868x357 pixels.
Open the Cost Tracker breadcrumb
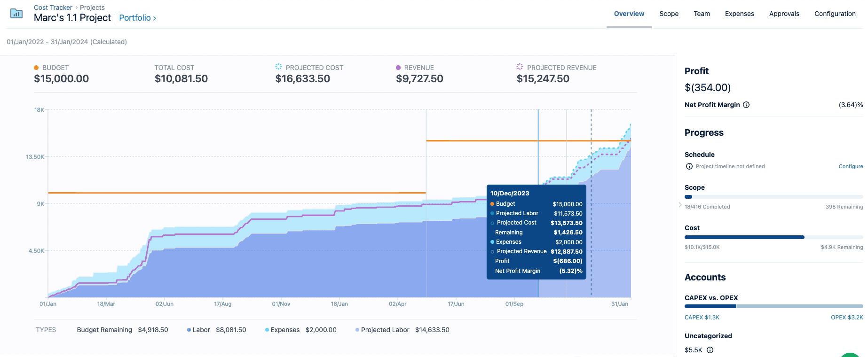pos(53,8)
